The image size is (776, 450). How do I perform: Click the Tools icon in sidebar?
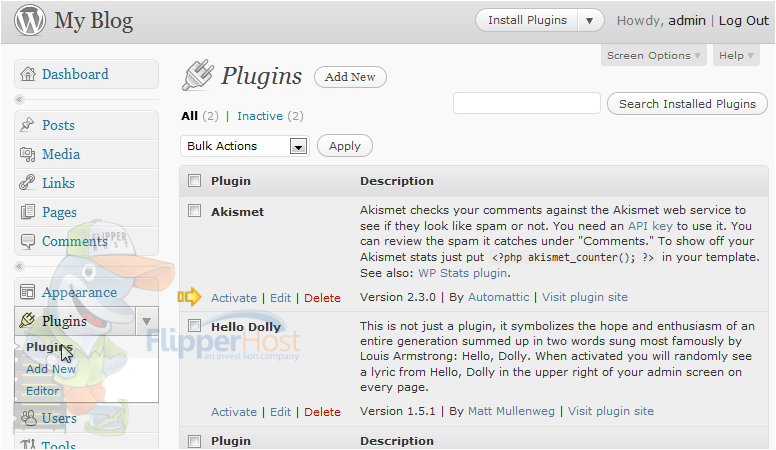tap(28, 445)
